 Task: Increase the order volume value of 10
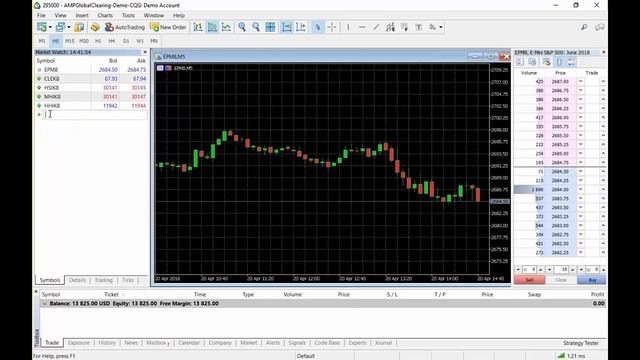pos(572,269)
